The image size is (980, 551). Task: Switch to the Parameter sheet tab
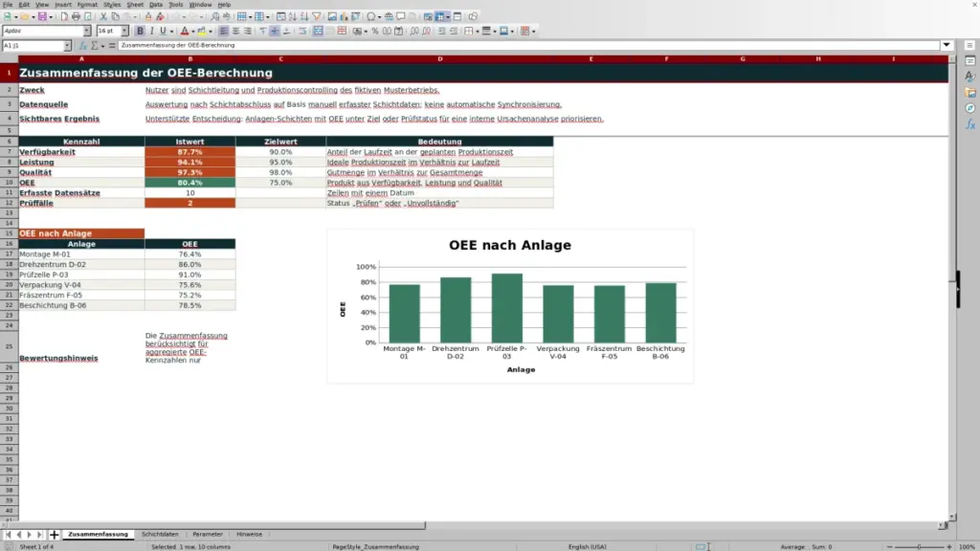[208, 535]
